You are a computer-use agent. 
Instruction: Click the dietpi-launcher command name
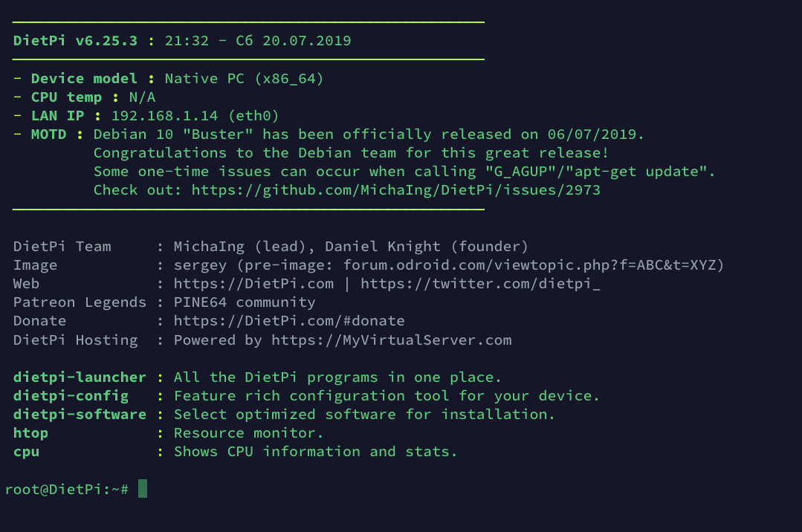coord(80,377)
